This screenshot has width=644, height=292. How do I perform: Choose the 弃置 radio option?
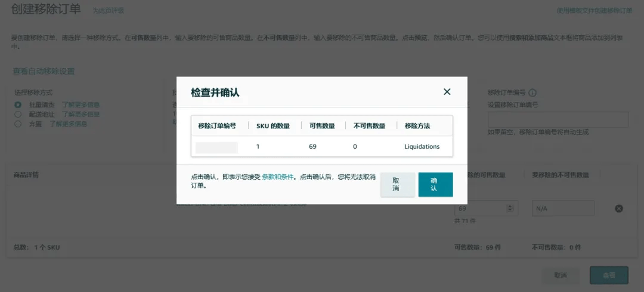[18, 124]
